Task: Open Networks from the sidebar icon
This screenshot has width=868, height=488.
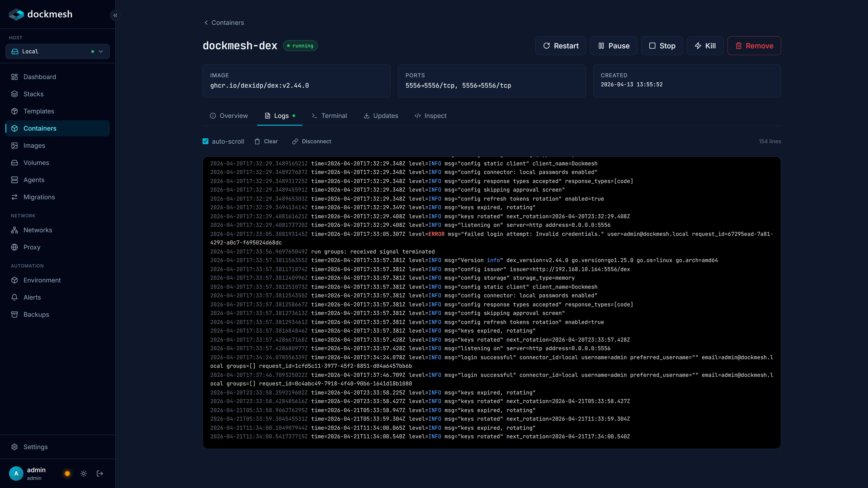Action: point(14,230)
